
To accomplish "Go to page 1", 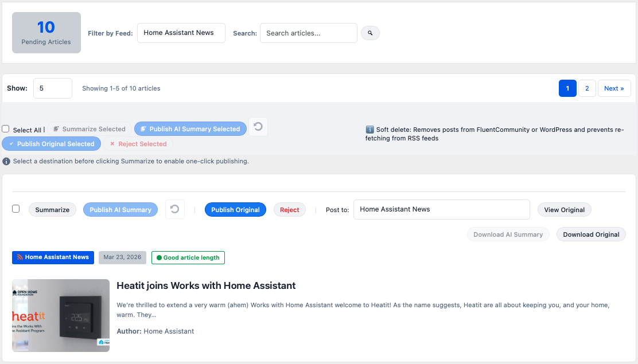I will (x=567, y=88).
